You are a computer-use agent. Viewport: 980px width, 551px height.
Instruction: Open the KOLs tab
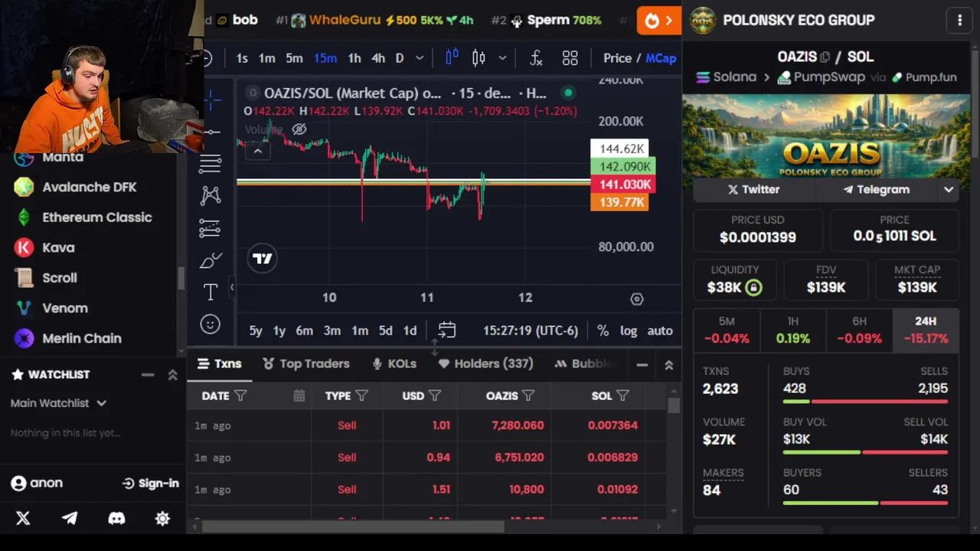coord(394,364)
